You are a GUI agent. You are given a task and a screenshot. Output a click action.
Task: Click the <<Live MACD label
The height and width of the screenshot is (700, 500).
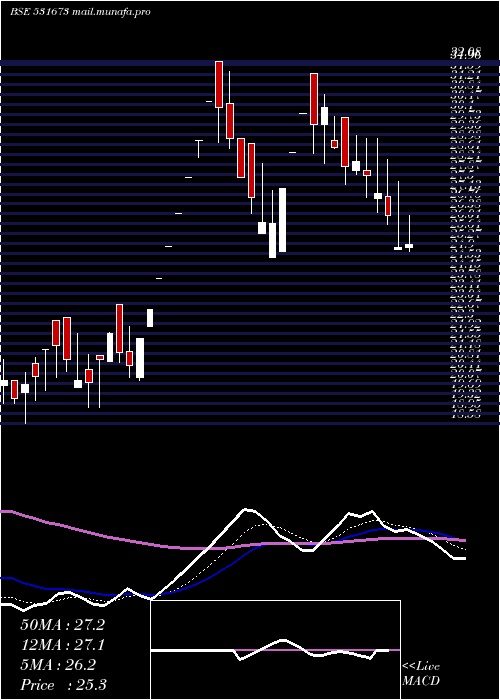(421, 674)
